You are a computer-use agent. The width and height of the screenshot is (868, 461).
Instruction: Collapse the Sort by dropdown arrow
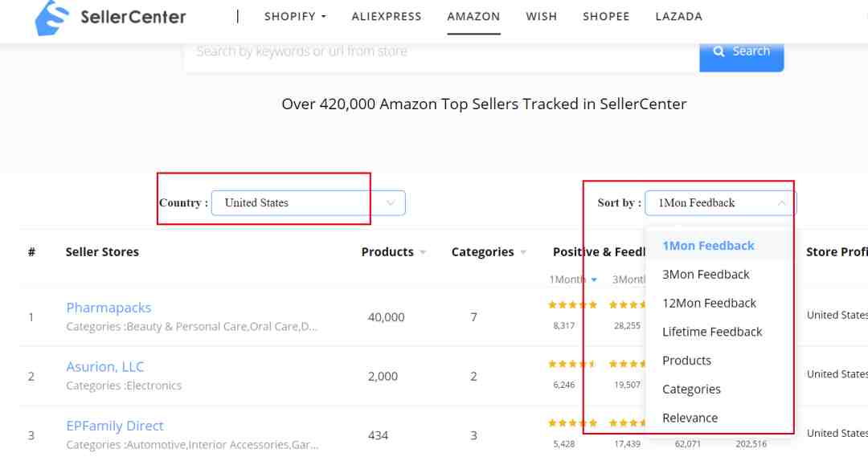coord(782,203)
